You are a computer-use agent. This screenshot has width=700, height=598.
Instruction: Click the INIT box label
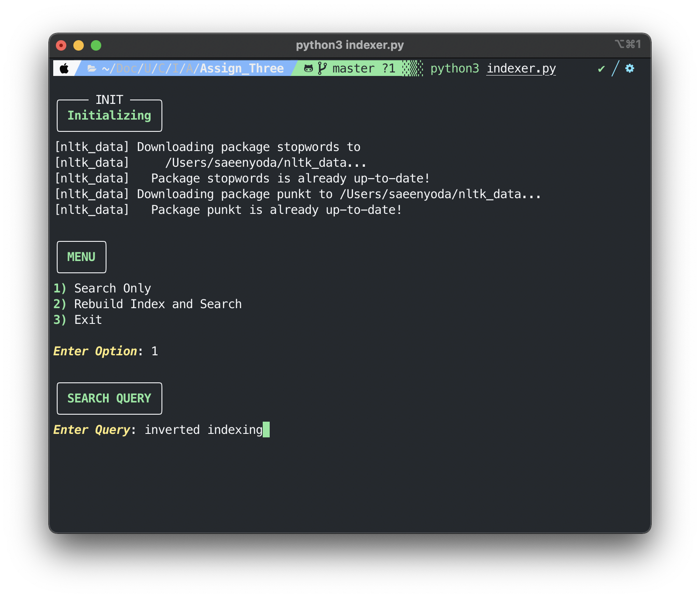click(x=110, y=100)
